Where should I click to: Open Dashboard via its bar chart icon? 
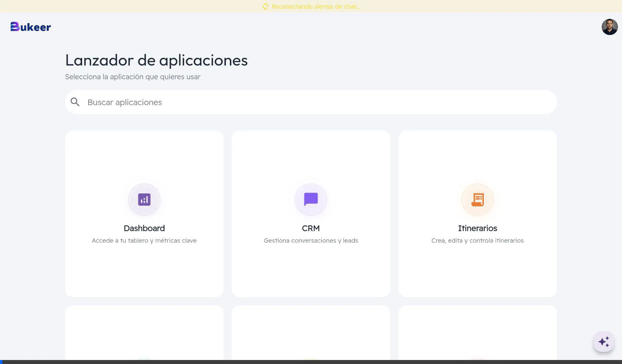tap(144, 200)
